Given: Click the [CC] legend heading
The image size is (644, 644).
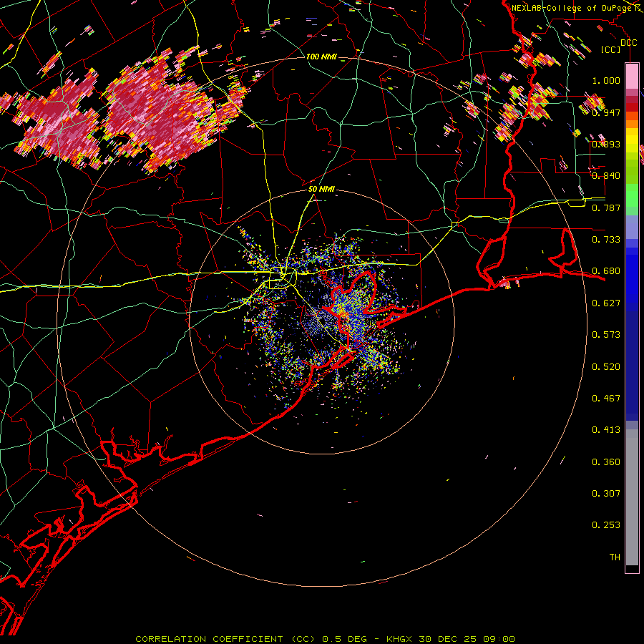Looking at the screenshot, I should point(610,49).
